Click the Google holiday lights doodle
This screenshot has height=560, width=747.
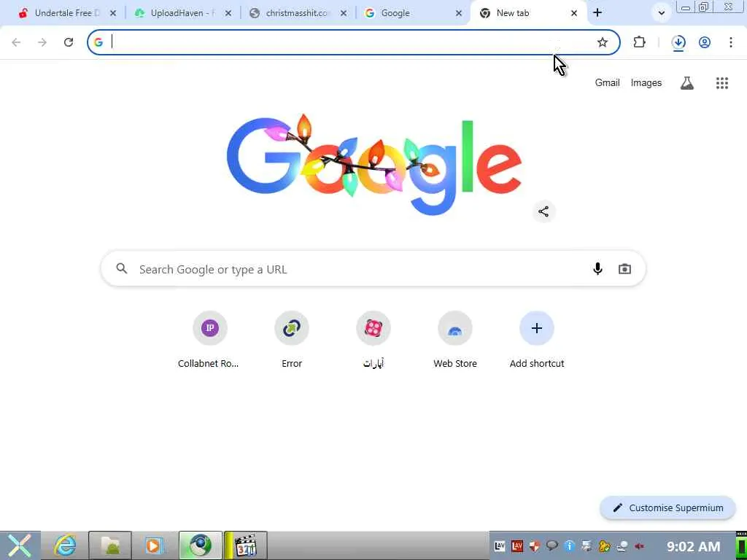[x=374, y=164]
